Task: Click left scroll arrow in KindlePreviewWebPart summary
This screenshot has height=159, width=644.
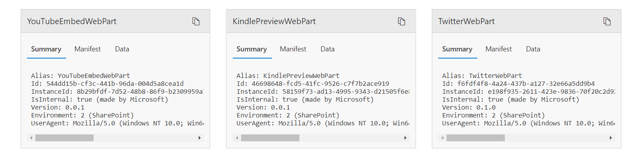Action: click(237, 138)
